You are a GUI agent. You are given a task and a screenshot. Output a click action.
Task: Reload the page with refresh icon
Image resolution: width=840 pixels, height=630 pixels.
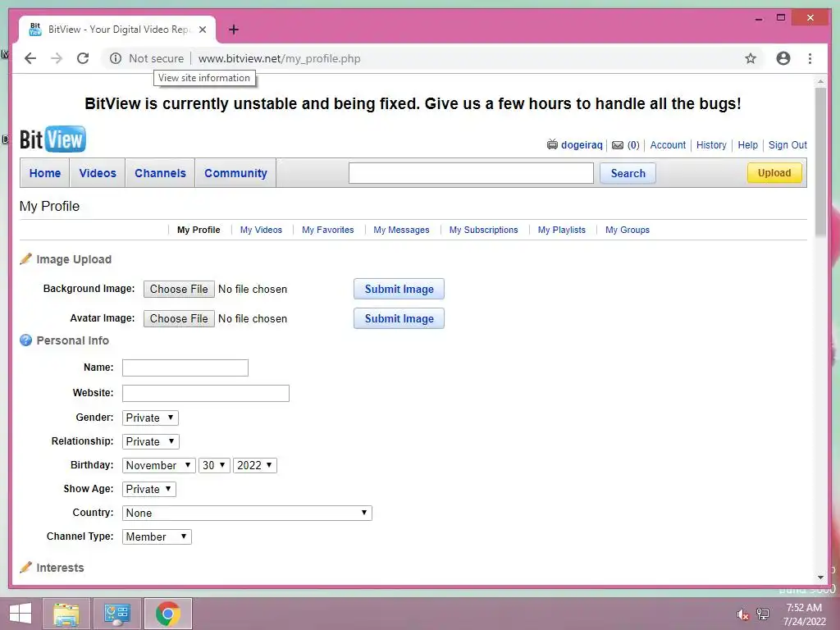pos(83,58)
